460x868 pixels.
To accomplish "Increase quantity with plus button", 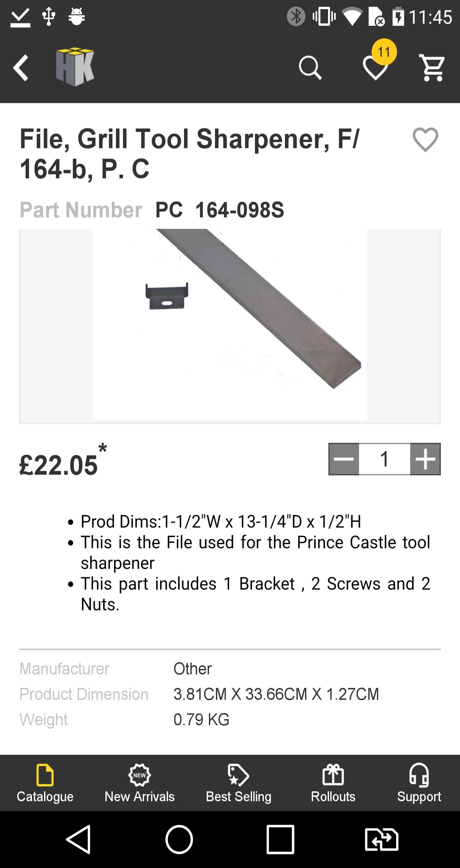I will (x=425, y=459).
